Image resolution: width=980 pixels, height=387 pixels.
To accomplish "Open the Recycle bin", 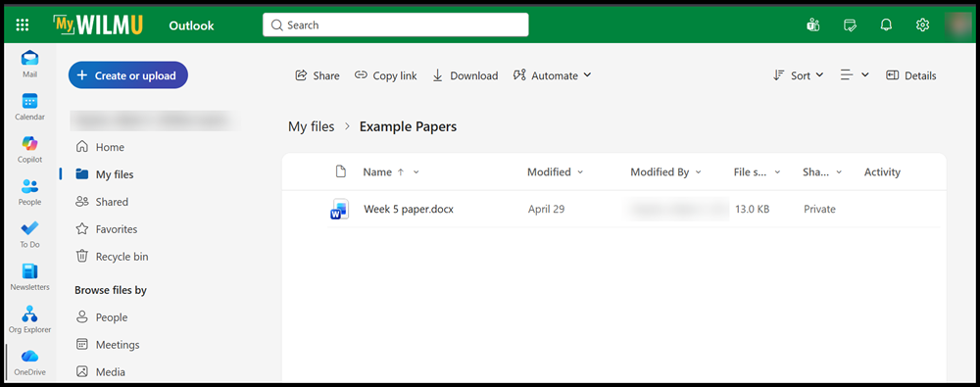I will (112, 257).
